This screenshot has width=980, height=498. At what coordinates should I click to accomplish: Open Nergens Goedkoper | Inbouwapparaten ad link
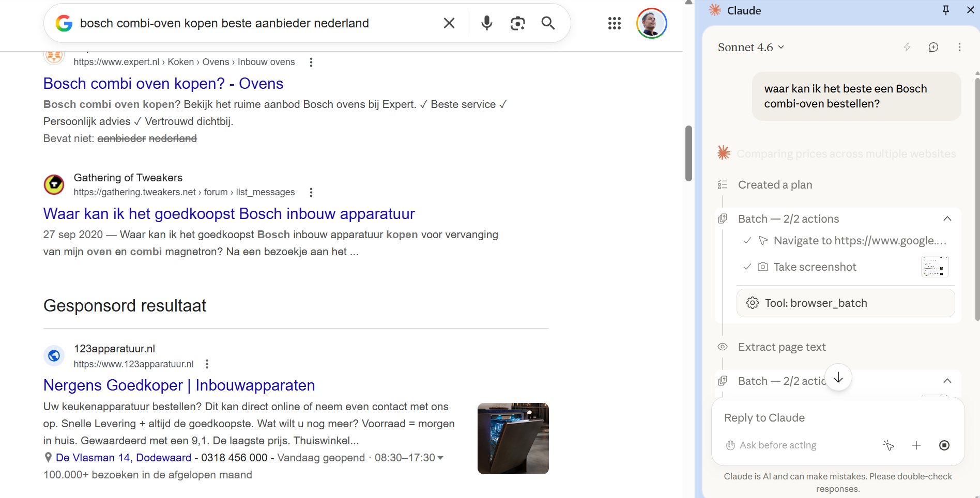coord(179,385)
